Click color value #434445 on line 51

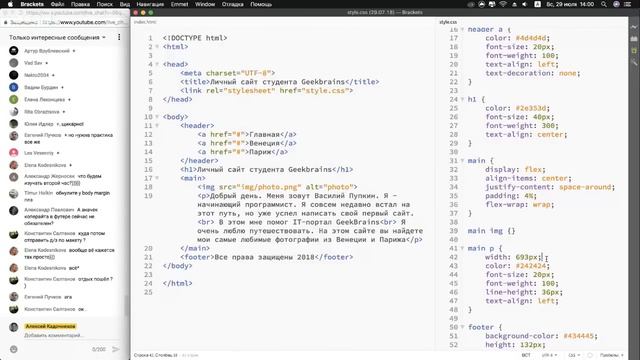(x=578, y=336)
